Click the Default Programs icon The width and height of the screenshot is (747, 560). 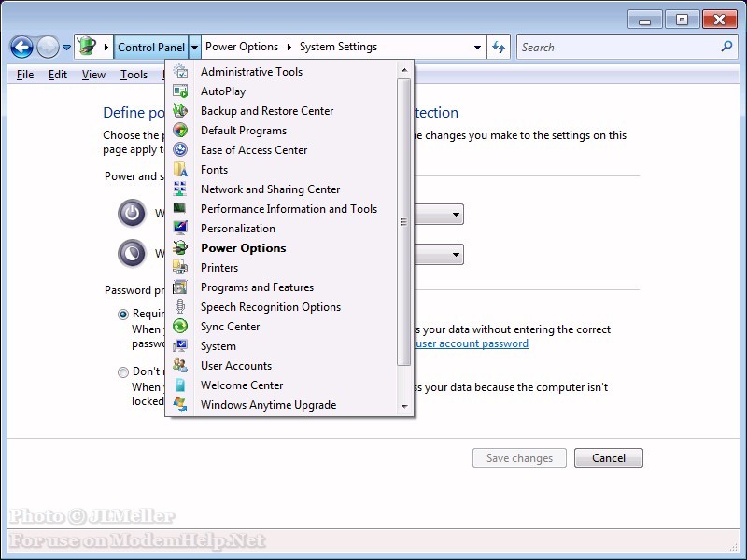[180, 130]
